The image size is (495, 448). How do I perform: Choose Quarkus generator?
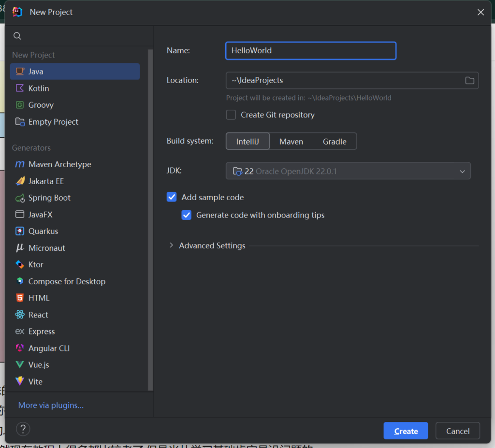(x=75, y=231)
